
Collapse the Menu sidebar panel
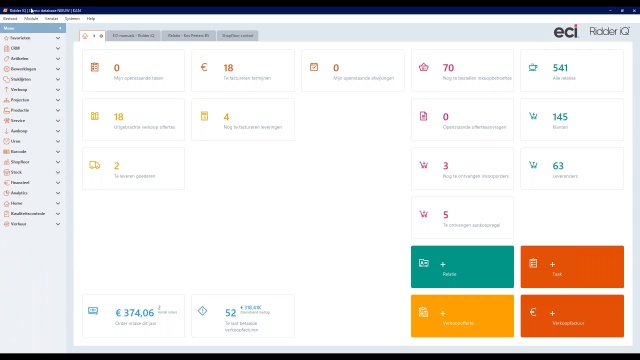point(60,28)
